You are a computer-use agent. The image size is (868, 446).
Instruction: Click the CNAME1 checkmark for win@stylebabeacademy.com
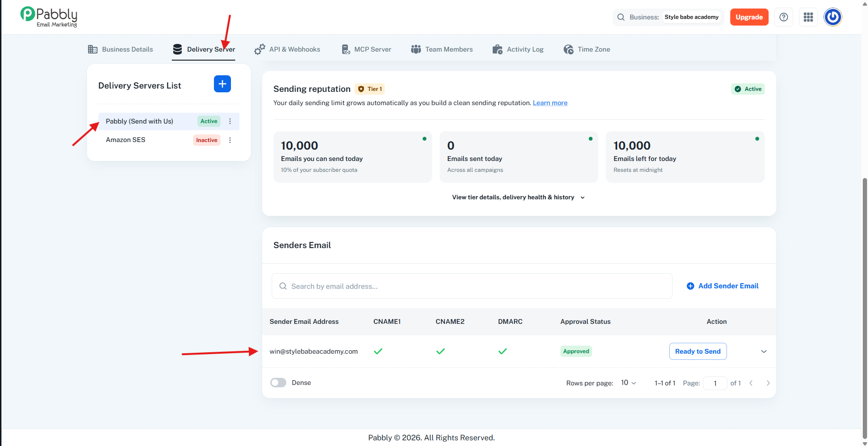tap(378, 351)
